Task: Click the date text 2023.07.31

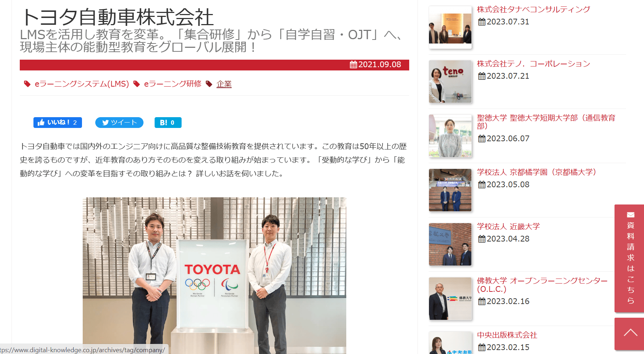Action: click(x=508, y=22)
